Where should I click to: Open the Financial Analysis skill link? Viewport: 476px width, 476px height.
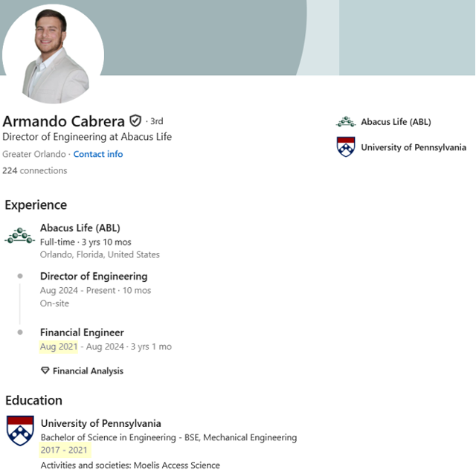click(x=88, y=371)
